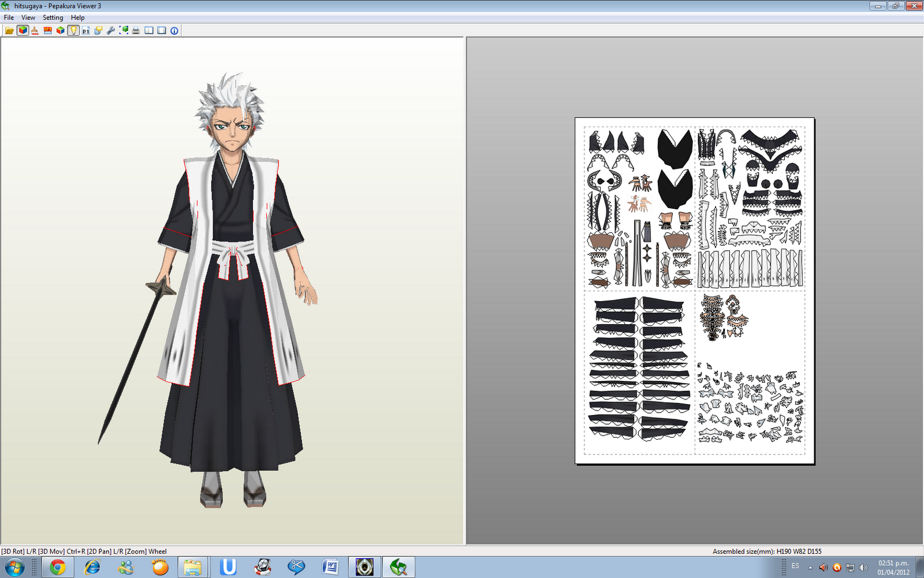Open the Help menu
This screenshot has height=578, width=924.
77,17
